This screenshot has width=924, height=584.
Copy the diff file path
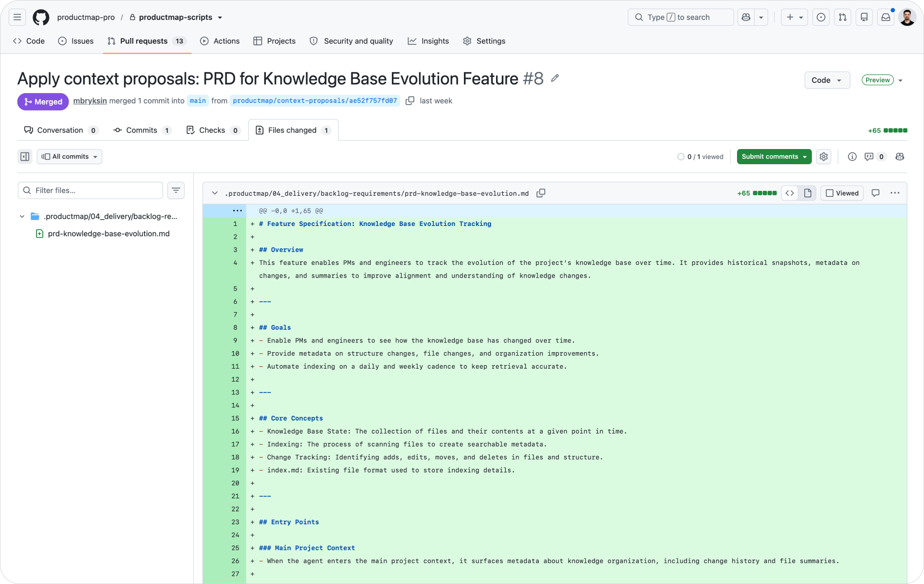540,193
